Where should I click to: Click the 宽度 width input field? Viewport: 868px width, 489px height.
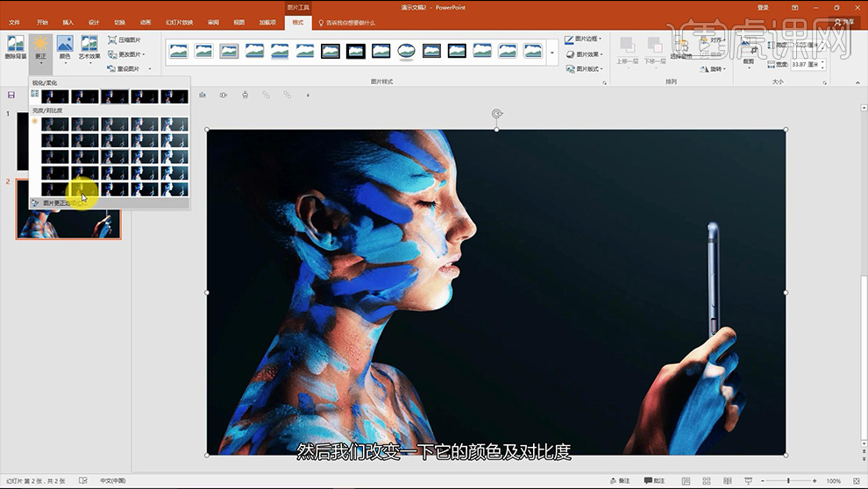(x=804, y=64)
